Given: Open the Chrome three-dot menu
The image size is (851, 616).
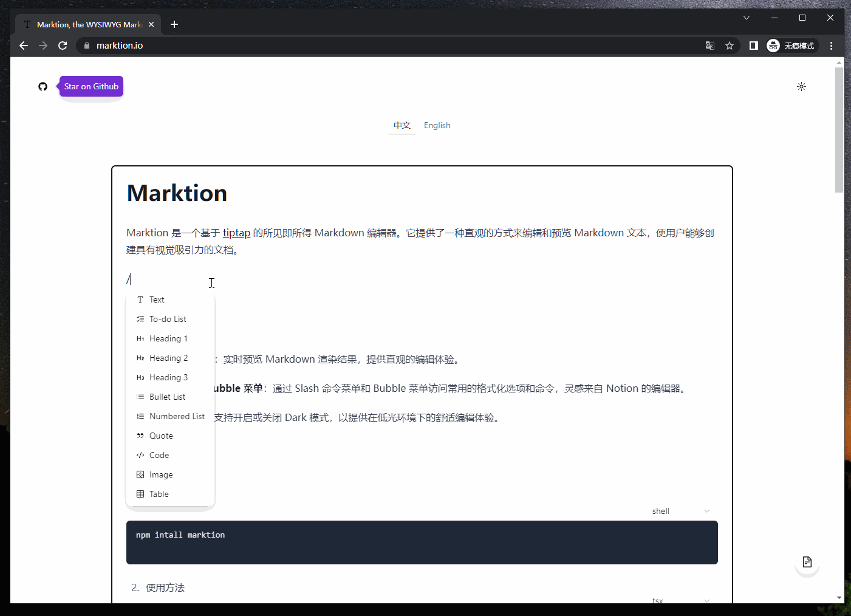Looking at the screenshot, I should [x=832, y=46].
